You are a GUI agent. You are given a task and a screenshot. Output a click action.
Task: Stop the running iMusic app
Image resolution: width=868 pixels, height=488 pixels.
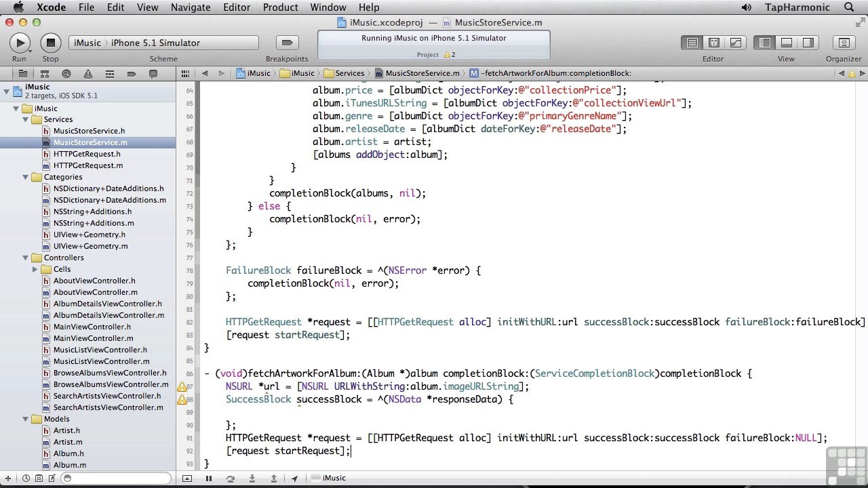tap(50, 43)
